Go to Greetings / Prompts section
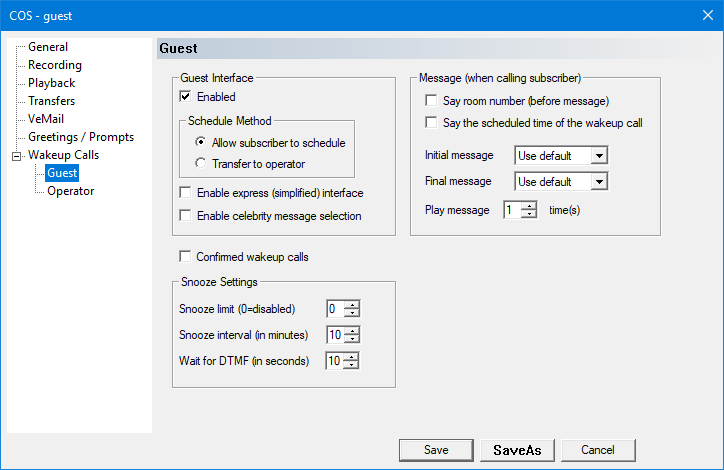 (x=80, y=137)
